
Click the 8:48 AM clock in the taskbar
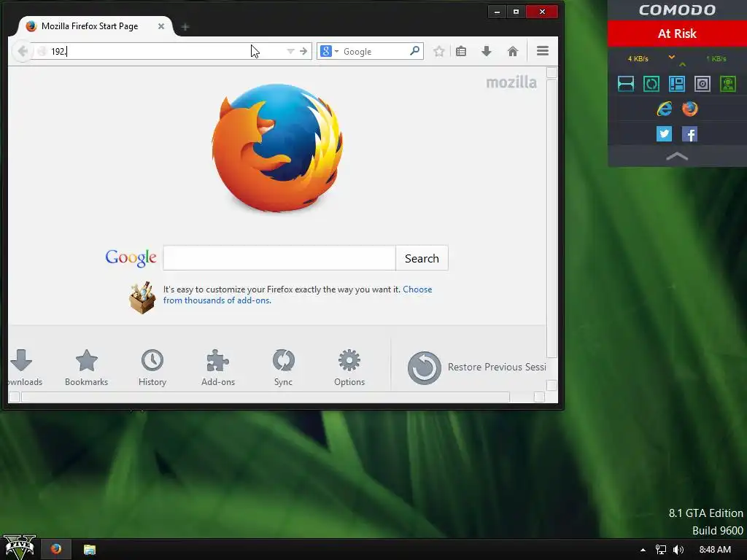(715, 550)
